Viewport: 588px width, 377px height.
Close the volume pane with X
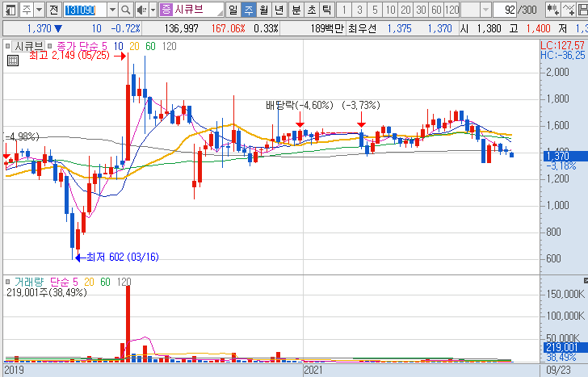pos(586,281)
